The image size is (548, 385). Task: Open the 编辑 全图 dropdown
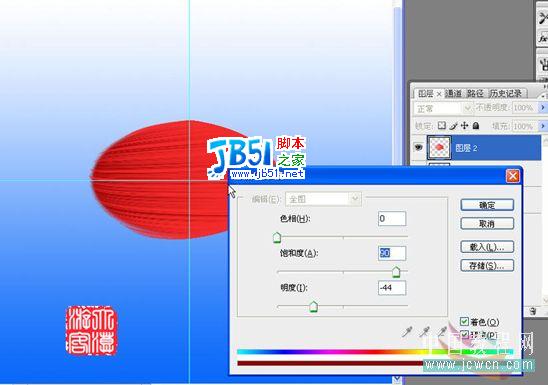pyautogui.click(x=323, y=199)
